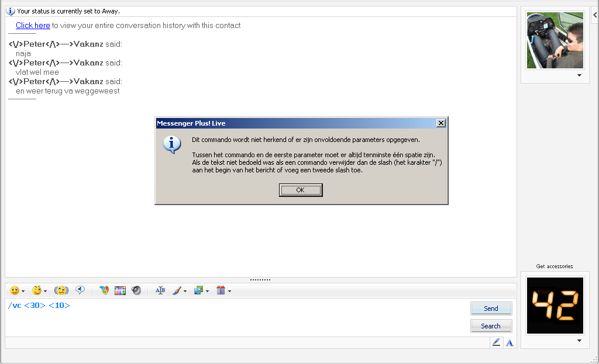Open the emoticon picker smiley icon

(15, 291)
